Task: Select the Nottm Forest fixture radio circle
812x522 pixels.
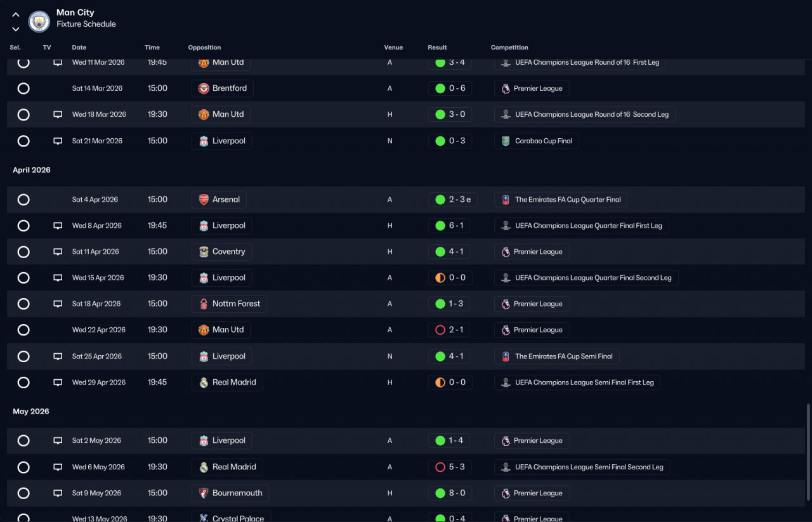Action: 23,304
